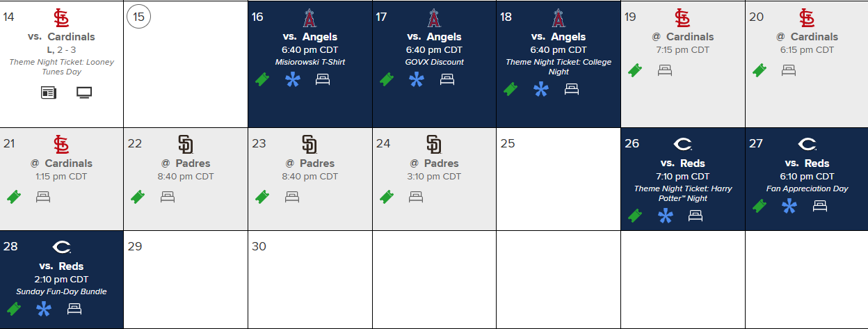Click the Angels logo on the 16th
The image size is (868, 329).
tap(310, 18)
